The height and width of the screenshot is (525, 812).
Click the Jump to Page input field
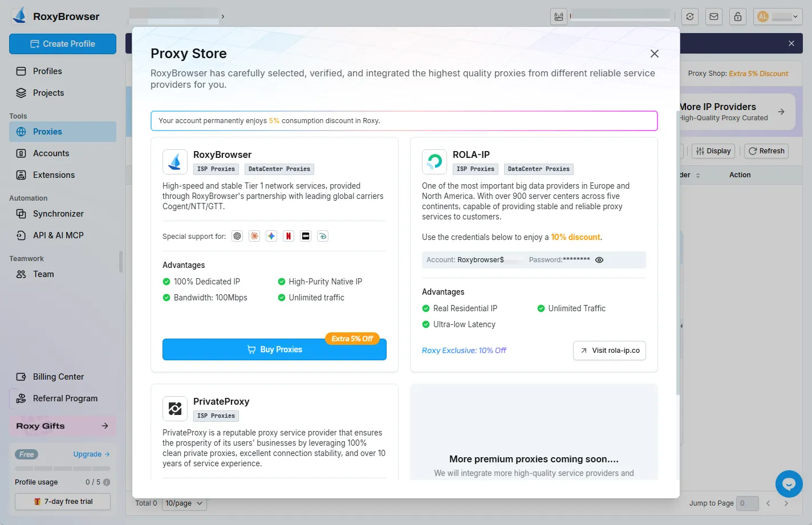(x=748, y=503)
